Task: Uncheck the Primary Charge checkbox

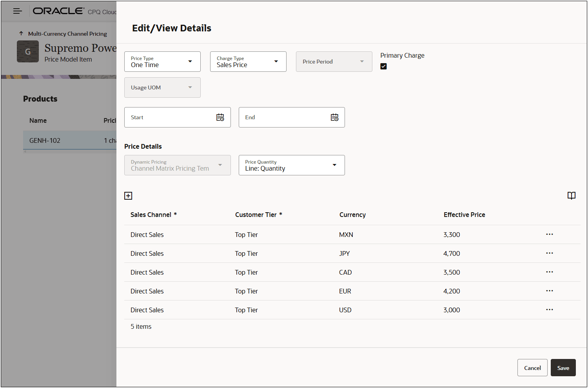Action: [x=383, y=66]
